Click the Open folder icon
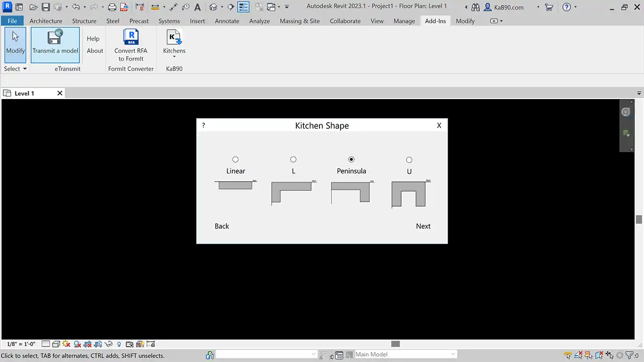The height and width of the screenshot is (362, 644). click(33, 7)
